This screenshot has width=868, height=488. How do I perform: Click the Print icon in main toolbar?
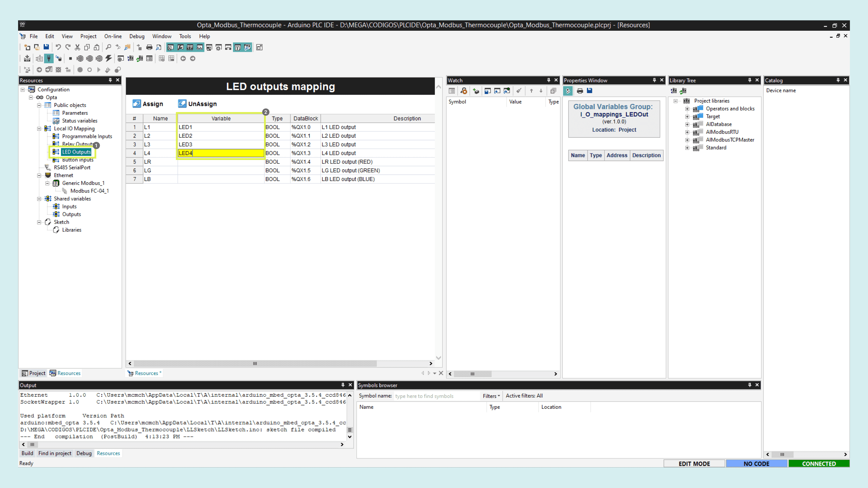[149, 47]
